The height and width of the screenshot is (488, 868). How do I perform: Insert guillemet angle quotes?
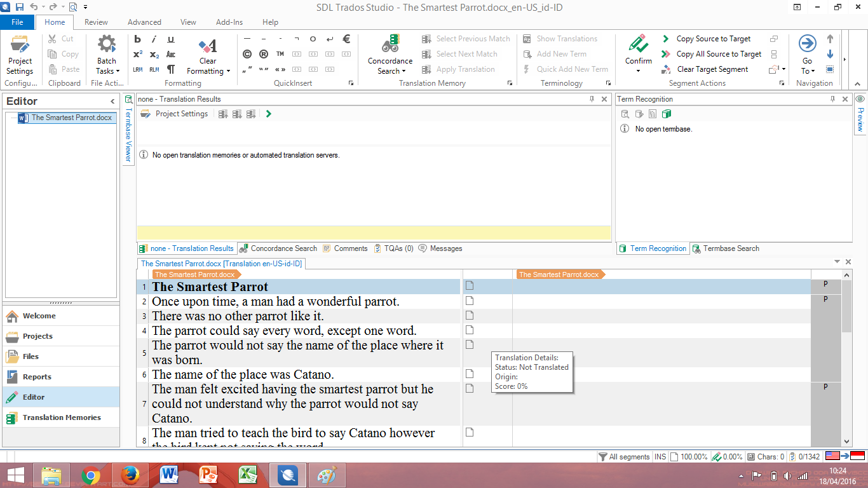pyautogui.click(x=280, y=69)
